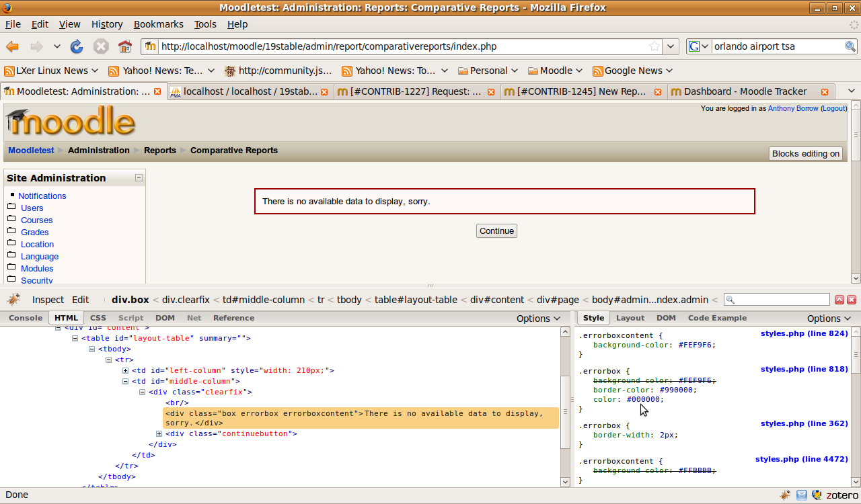861x504 pixels.
Task: Open the Moodle bookmarks folder
Action: (x=556, y=71)
